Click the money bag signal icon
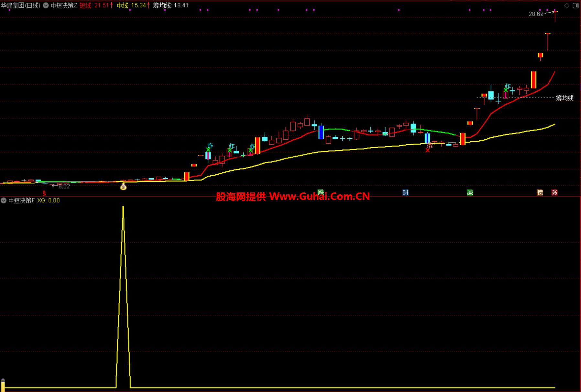 pyautogui.click(x=123, y=187)
